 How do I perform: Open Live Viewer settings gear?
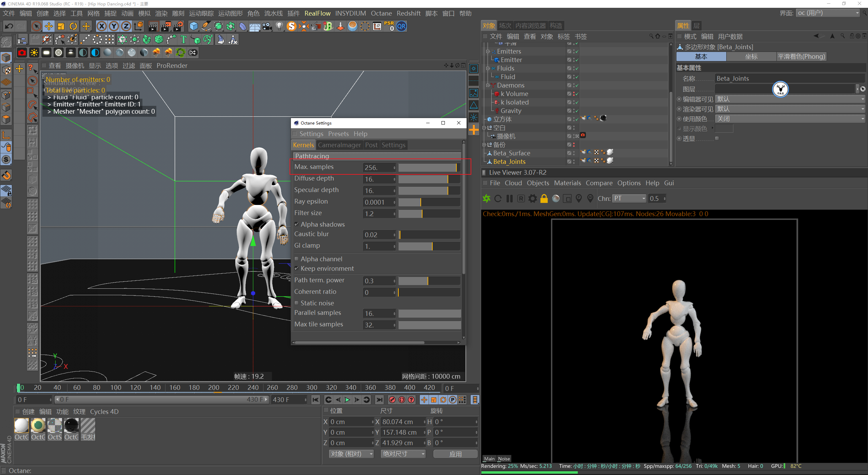pos(532,198)
